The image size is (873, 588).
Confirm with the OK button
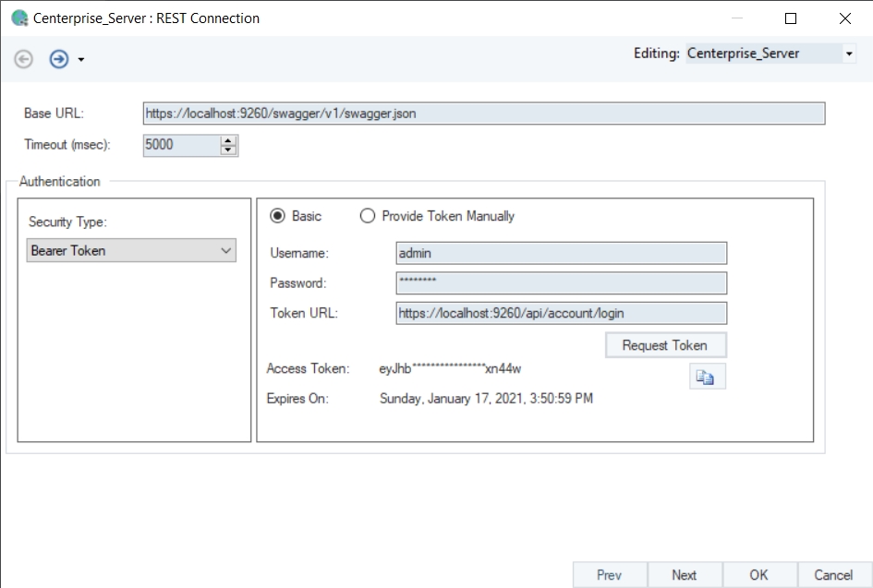pyautogui.click(x=758, y=575)
